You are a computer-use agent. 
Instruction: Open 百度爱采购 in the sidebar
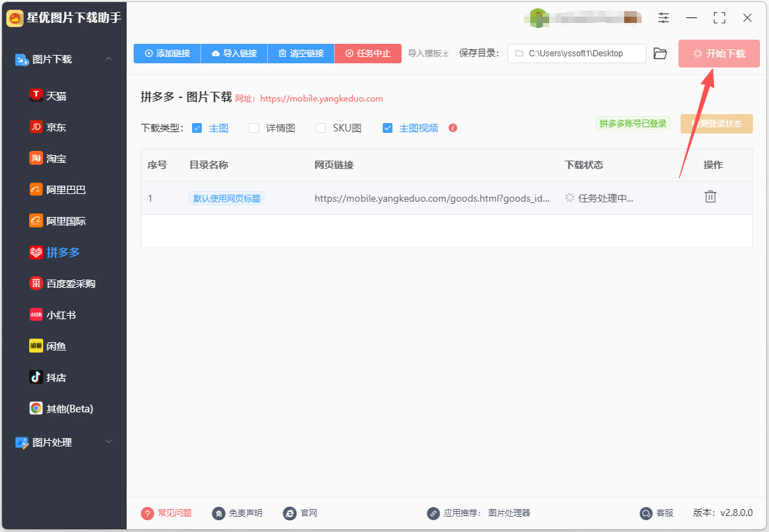tap(63, 284)
